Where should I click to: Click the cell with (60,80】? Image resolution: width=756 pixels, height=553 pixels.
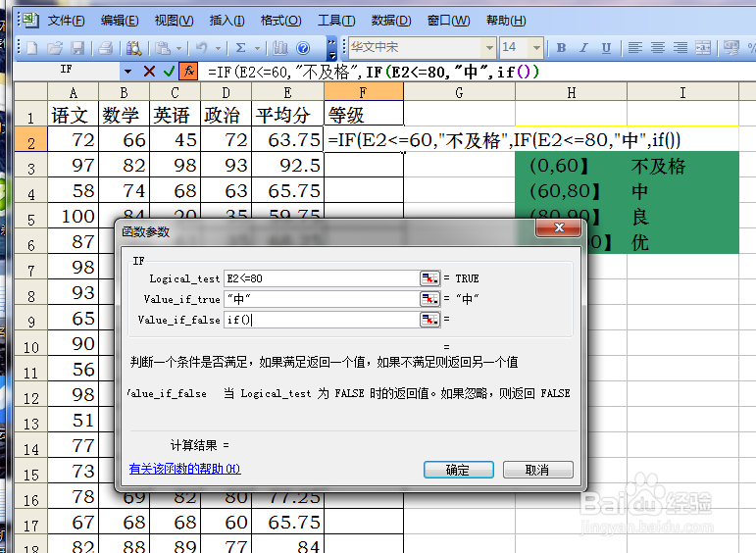pos(571,191)
